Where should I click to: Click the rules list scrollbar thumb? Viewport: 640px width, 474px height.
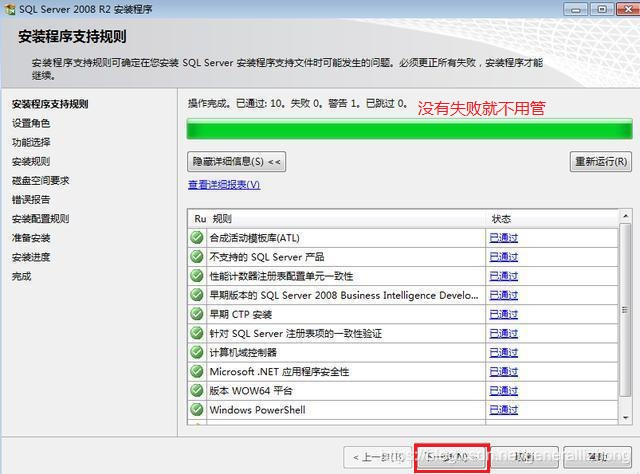coord(625,309)
